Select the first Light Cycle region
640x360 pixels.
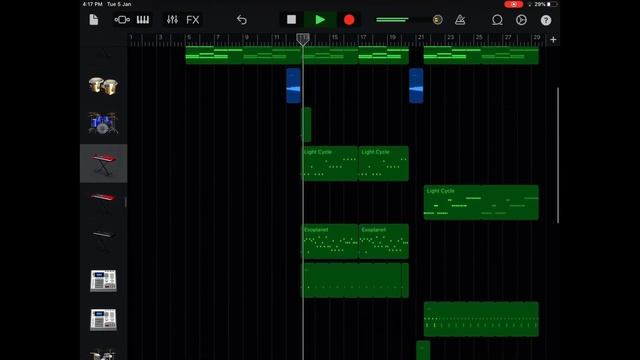(x=330, y=163)
